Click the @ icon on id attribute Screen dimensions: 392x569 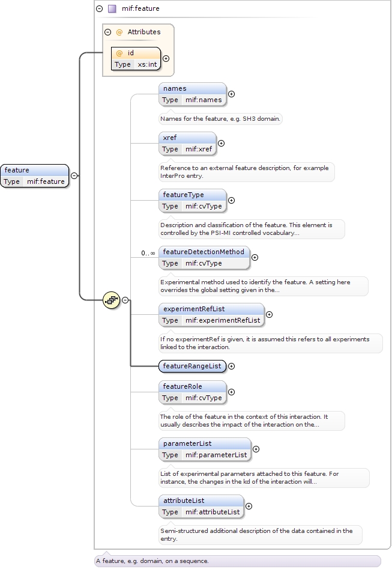click(x=119, y=53)
